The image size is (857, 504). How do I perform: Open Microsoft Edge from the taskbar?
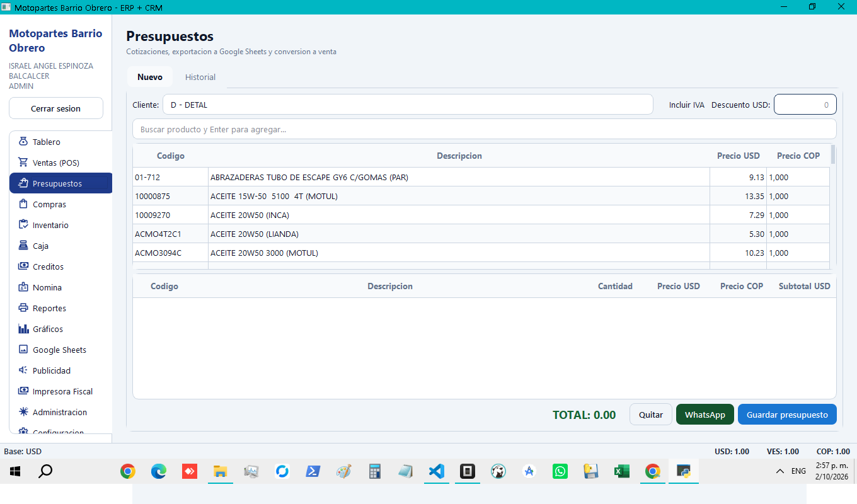point(159,471)
